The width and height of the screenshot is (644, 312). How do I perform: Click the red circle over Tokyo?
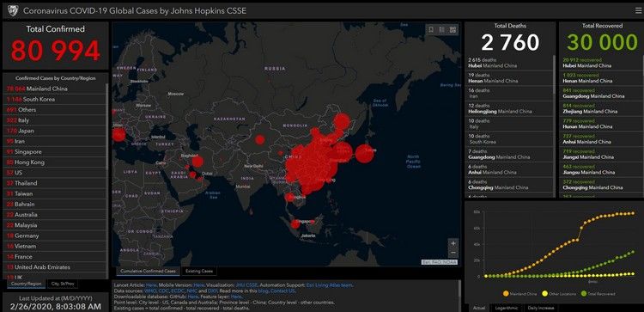(x=364, y=154)
